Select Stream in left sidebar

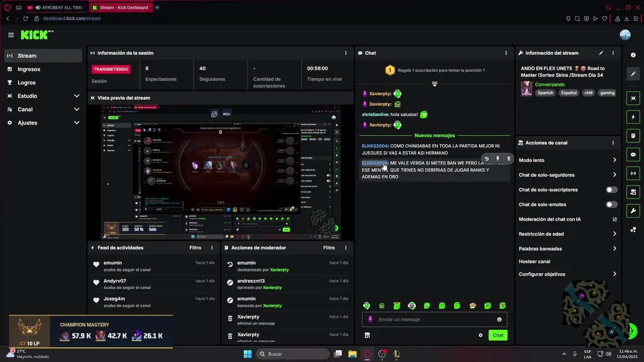point(43,56)
